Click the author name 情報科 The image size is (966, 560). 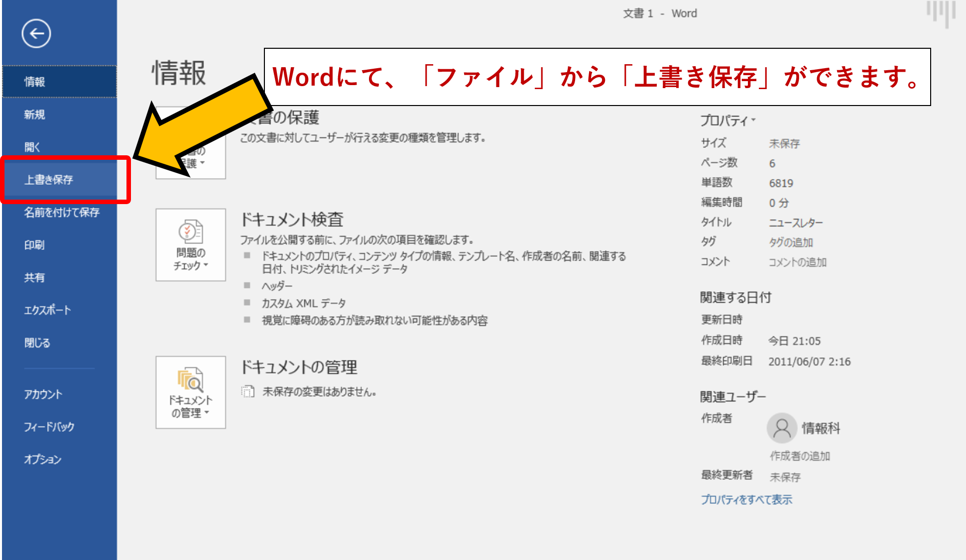[821, 428]
